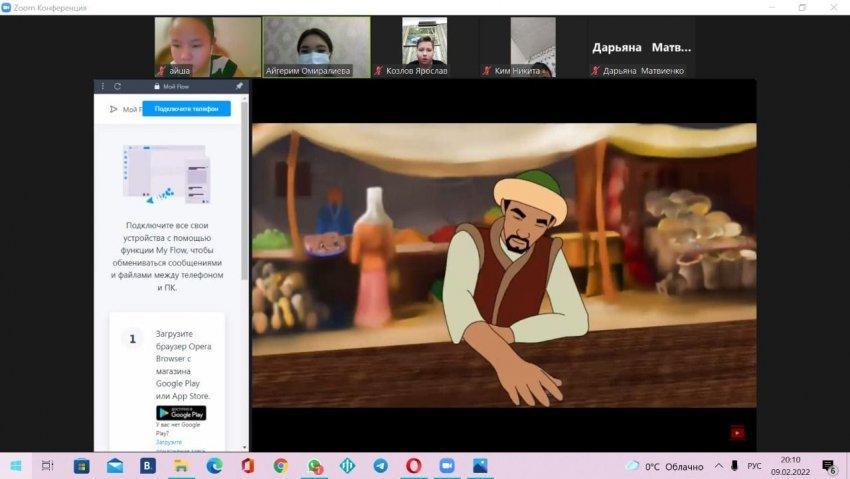Click the muted mic icon for Дарьяна Матвиенко
This screenshot has width=850, height=479.
click(x=595, y=70)
